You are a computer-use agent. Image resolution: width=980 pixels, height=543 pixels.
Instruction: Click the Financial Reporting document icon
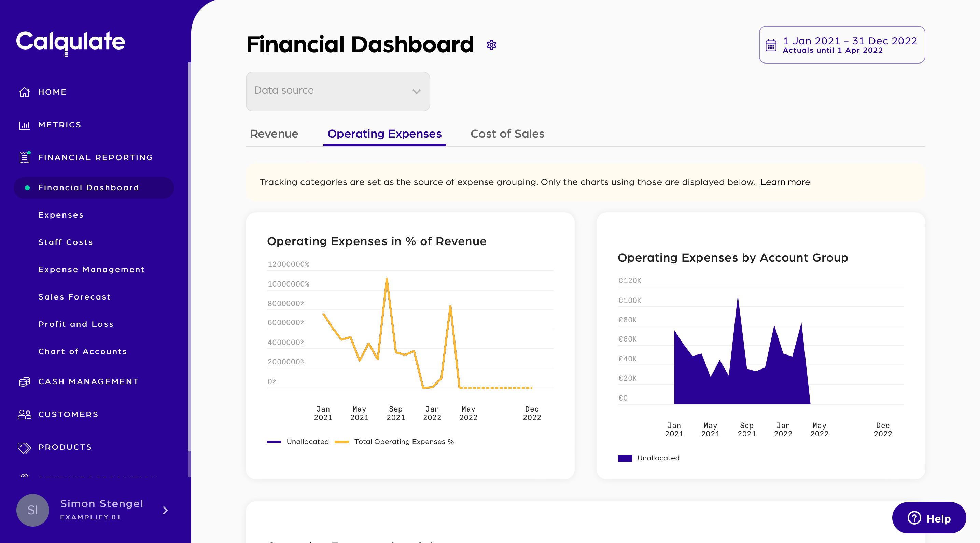pyautogui.click(x=24, y=157)
